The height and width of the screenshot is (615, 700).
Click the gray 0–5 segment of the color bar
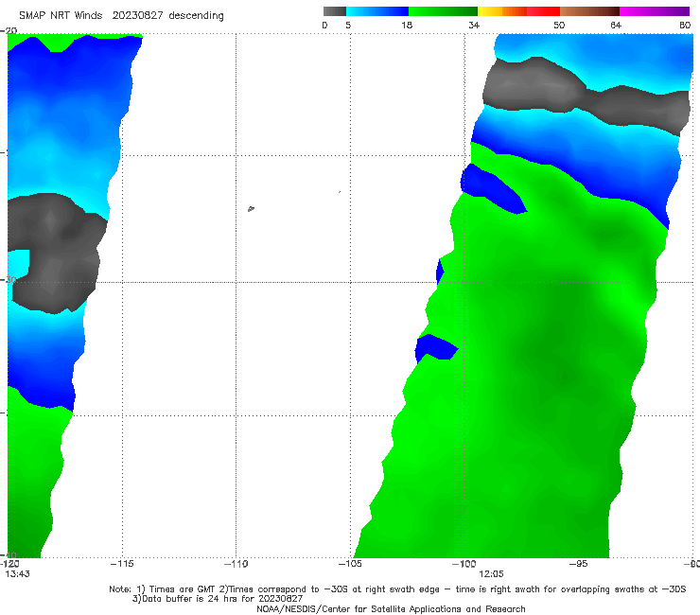coord(334,11)
